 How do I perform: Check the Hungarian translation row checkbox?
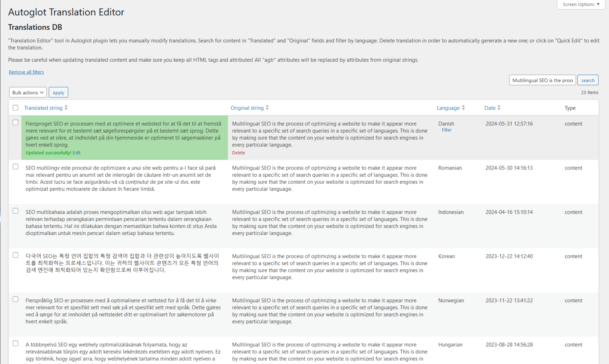click(x=15, y=343)
